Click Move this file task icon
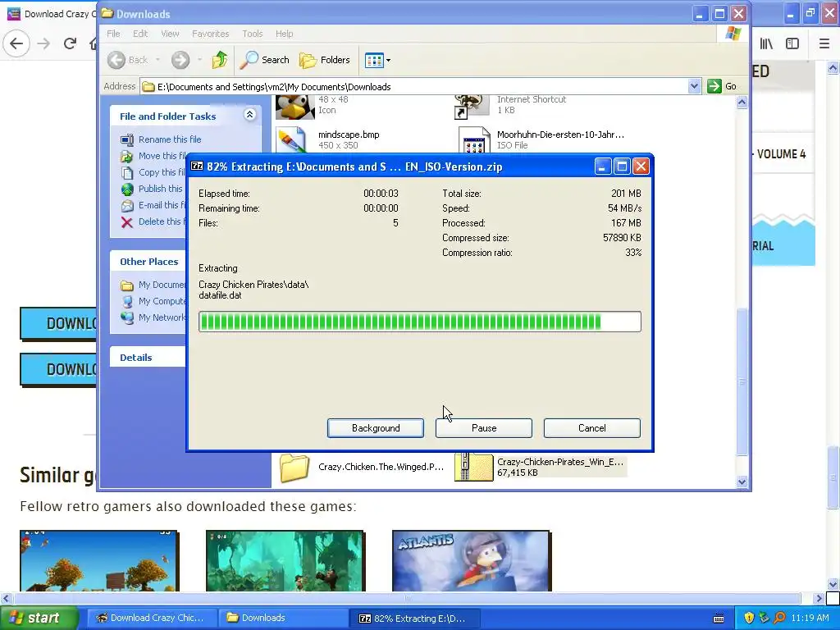840x630 pixels. click(127, 157)
